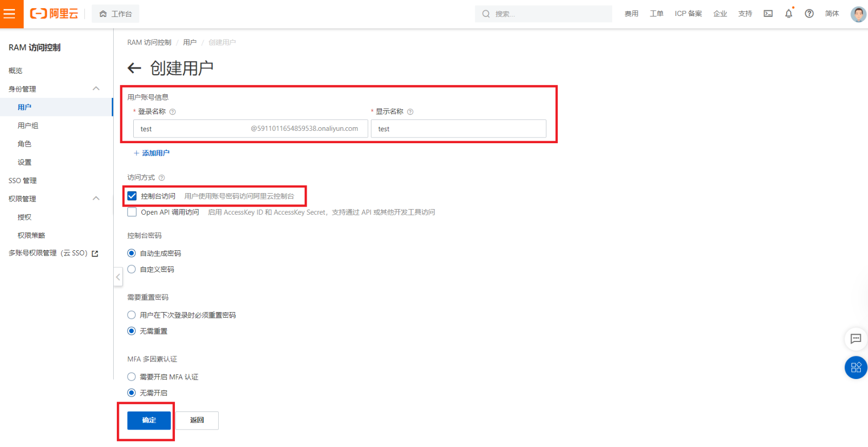Collapse the 权限管理 sidebar section
Image resolution: width=868 pixels, height=447 pixels.
tap(96, 198)
